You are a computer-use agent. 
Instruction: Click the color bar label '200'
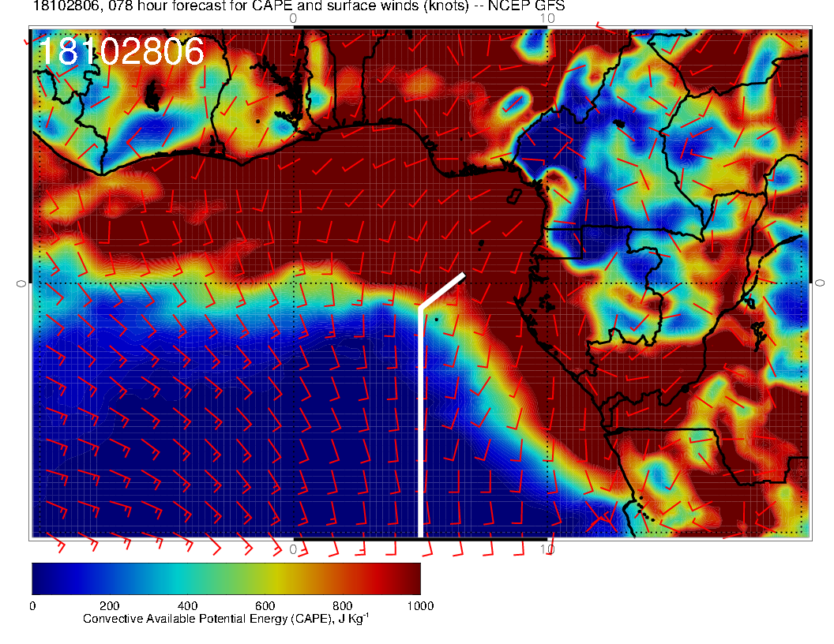[x=109, y=606]
